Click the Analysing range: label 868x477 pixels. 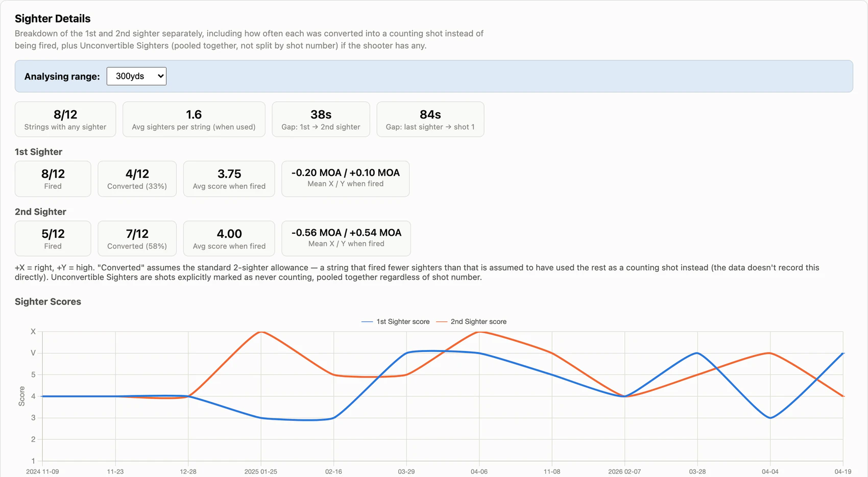tap(62, 77)
